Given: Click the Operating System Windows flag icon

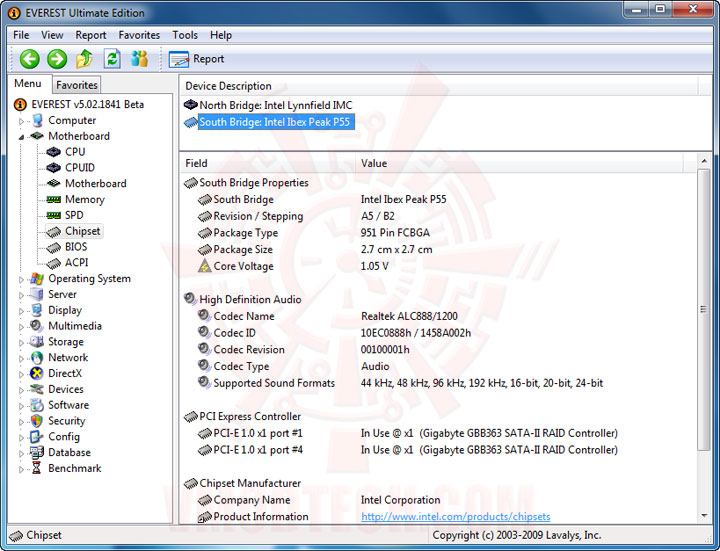Looking at the screenshot, I should point(37,279).
